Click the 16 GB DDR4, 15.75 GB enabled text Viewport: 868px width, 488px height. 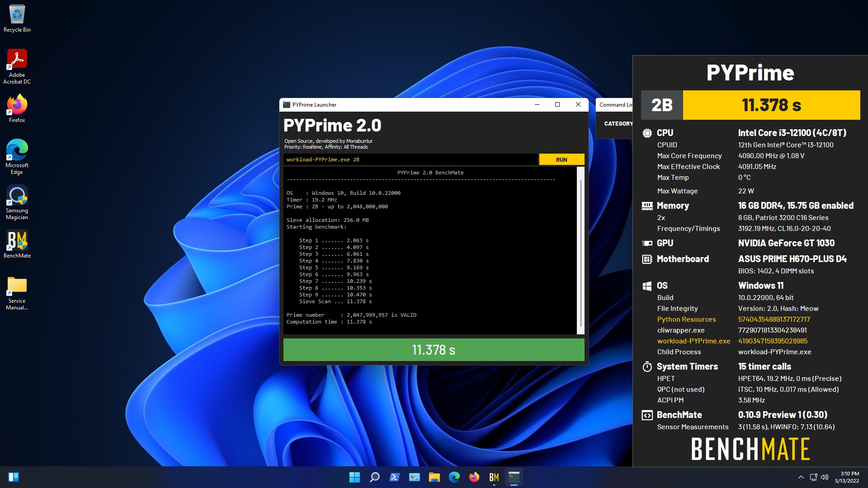point(796,206)
